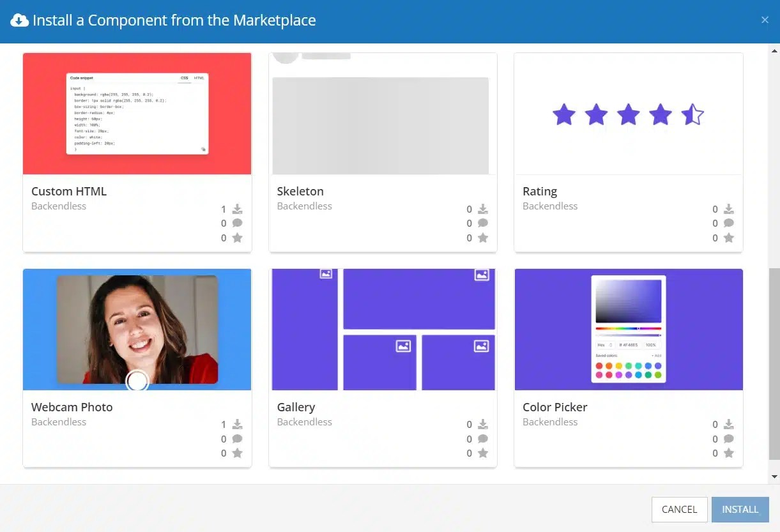
Task: Click the CANCEL button
Action: [x=679, y=509]
